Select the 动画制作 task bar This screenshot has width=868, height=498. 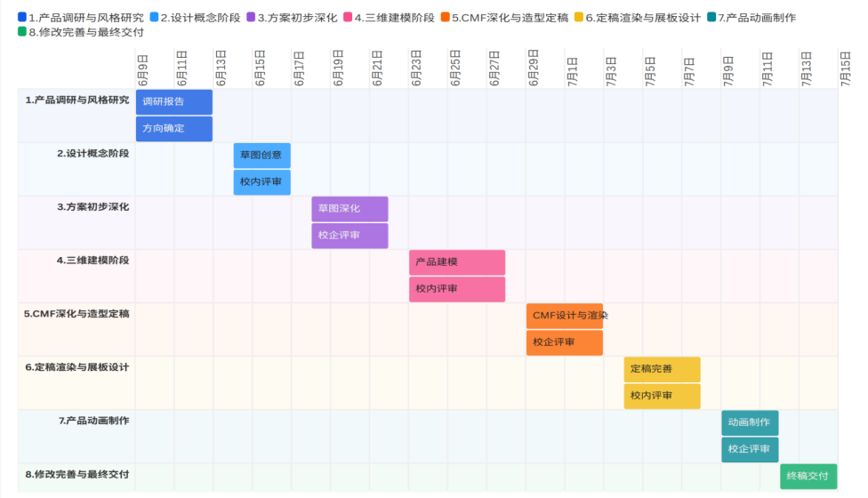coord(750,422)
